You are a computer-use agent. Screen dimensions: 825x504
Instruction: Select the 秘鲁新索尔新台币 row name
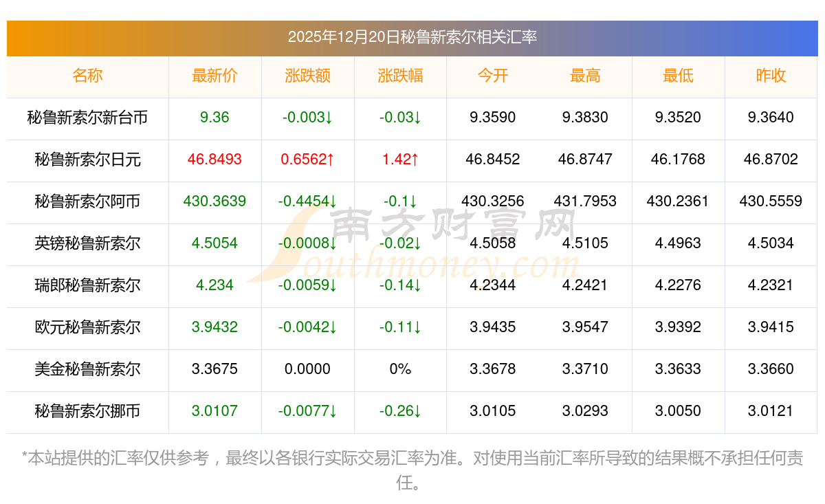[x=87, y=118]
